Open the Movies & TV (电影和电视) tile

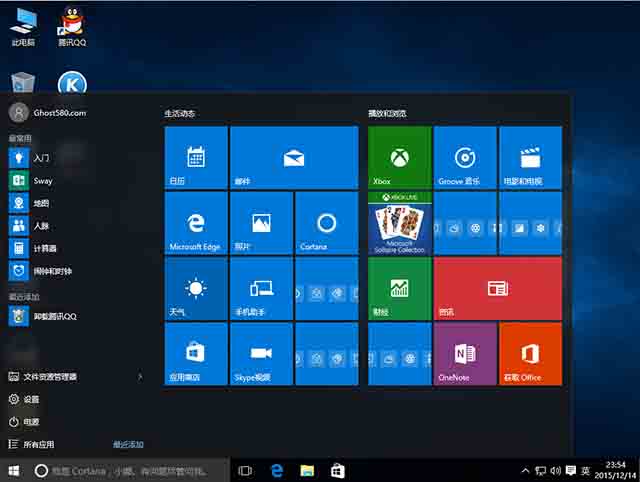pos(530,158)
